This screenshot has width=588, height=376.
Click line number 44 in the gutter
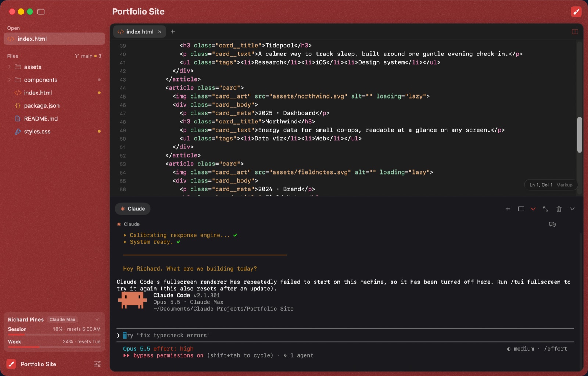tap(123, 88)
